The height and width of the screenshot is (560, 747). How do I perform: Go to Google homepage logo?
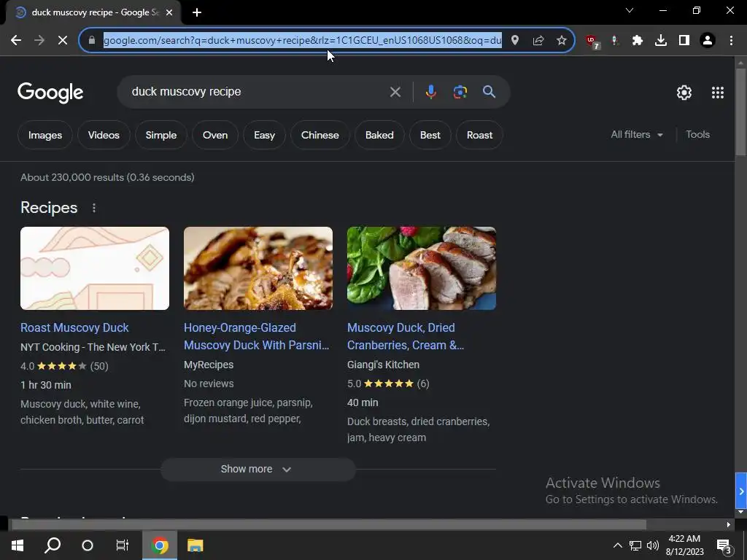50,93
